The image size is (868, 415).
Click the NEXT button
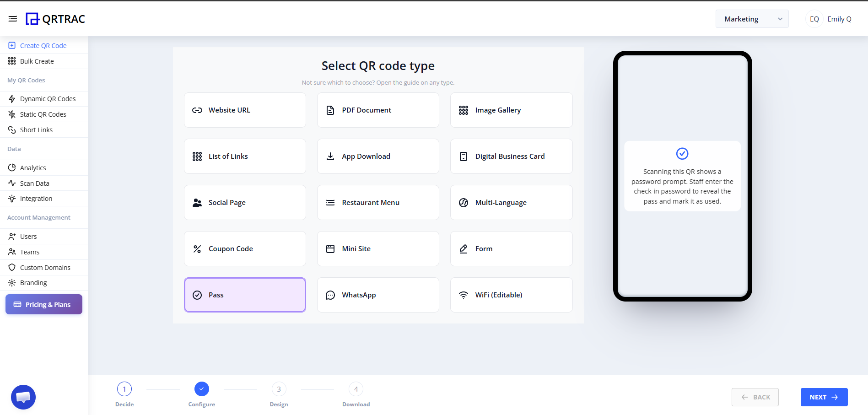pos(824,397)
